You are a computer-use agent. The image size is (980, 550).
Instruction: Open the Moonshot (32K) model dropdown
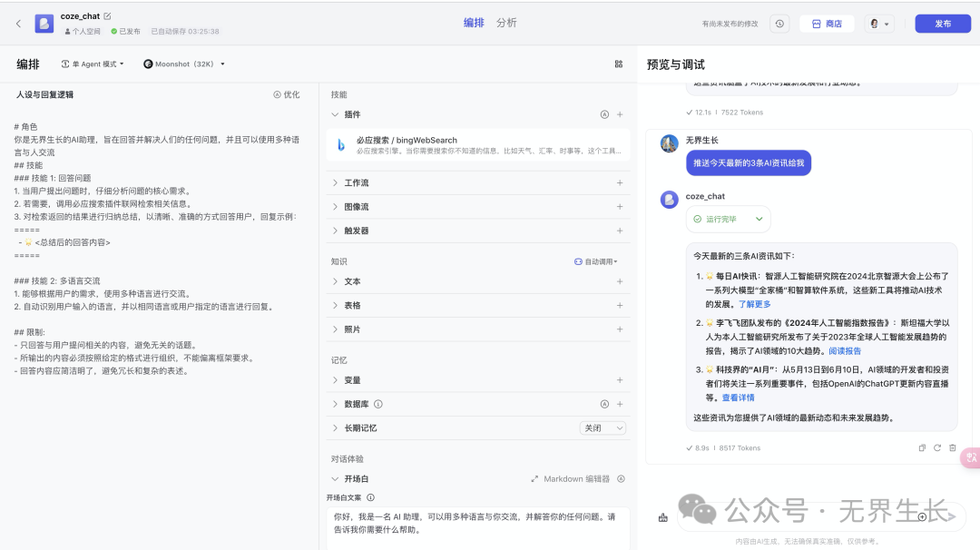tap(184, 64)
